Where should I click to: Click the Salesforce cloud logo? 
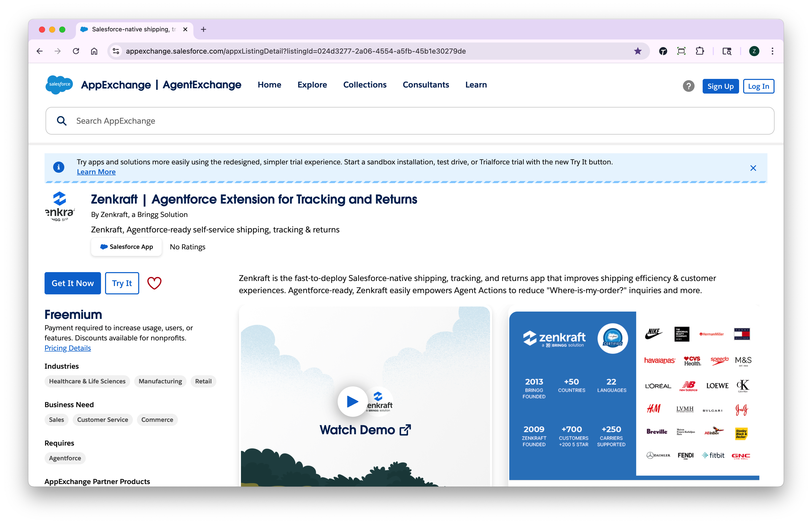click(59, 85)
